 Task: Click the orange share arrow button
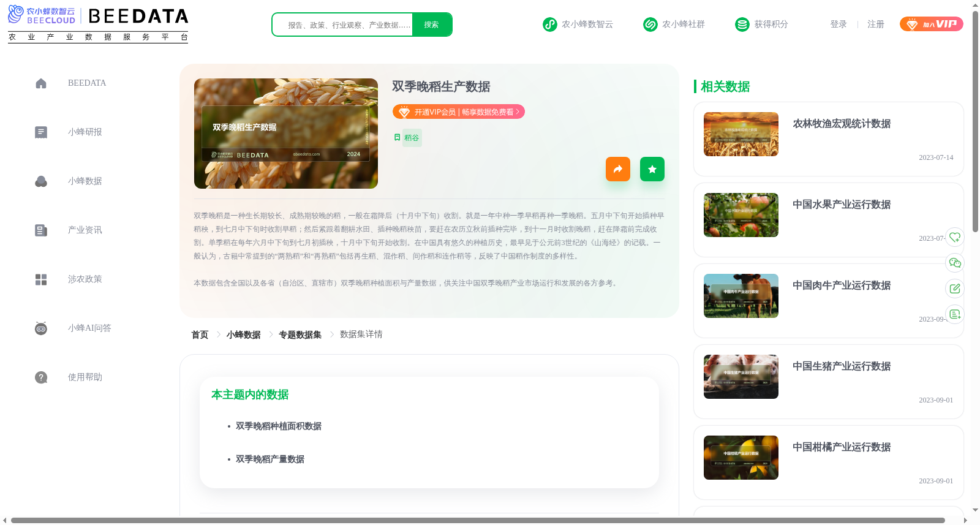coord(618,169)
